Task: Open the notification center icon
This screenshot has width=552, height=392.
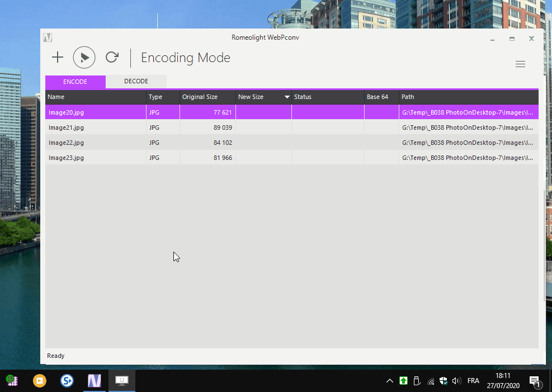Action: coord(535,381)
